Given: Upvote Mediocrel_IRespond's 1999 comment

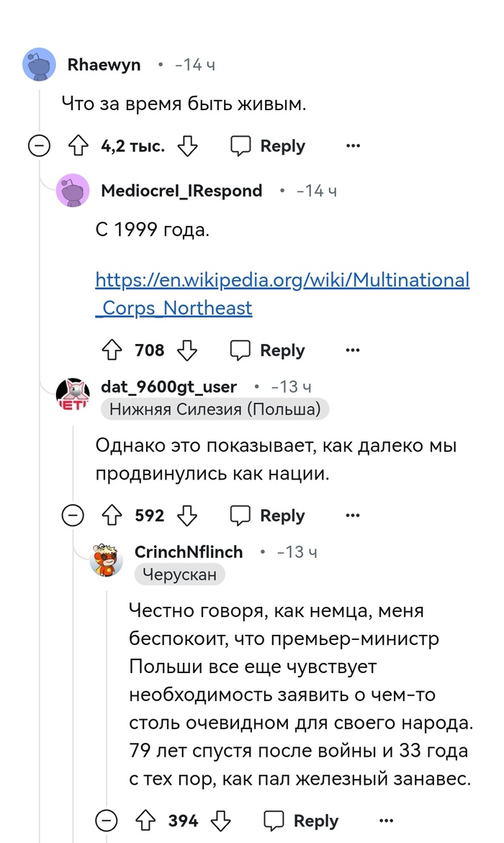Looking at the screenshot, I should (112, 351).
